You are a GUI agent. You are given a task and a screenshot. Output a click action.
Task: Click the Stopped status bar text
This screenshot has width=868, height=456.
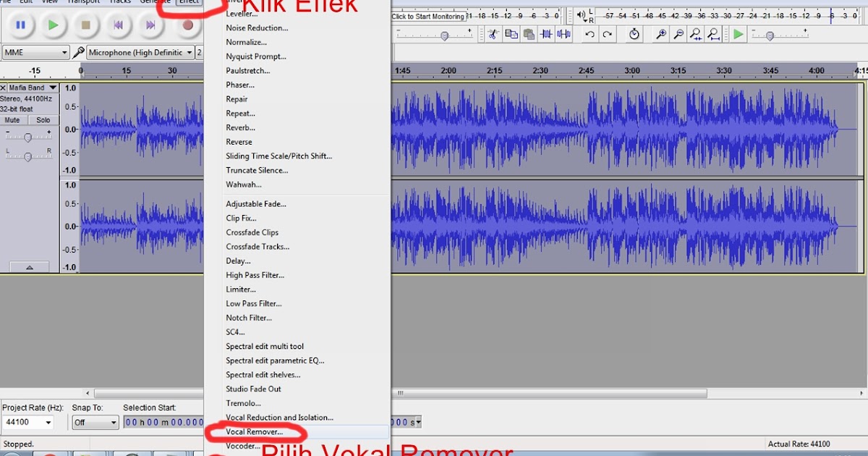pyautogui.click(x=19, y=444)
